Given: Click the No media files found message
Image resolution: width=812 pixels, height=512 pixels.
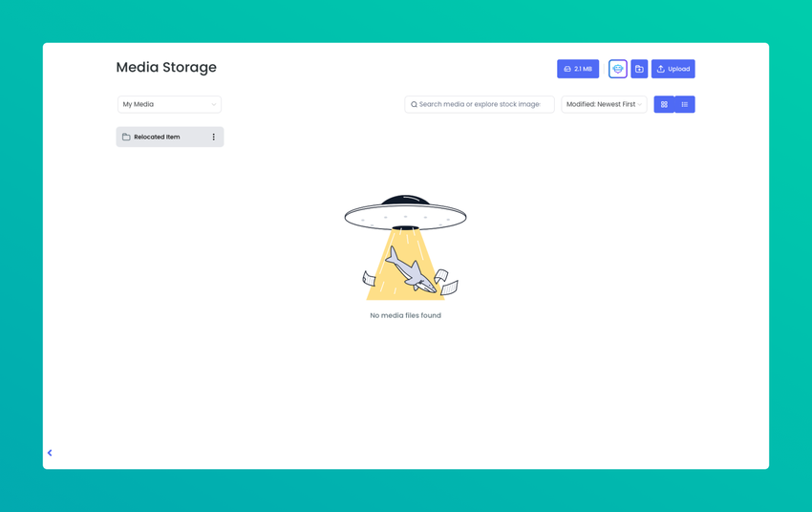Looking at the screenshot, I should (405, 315).
